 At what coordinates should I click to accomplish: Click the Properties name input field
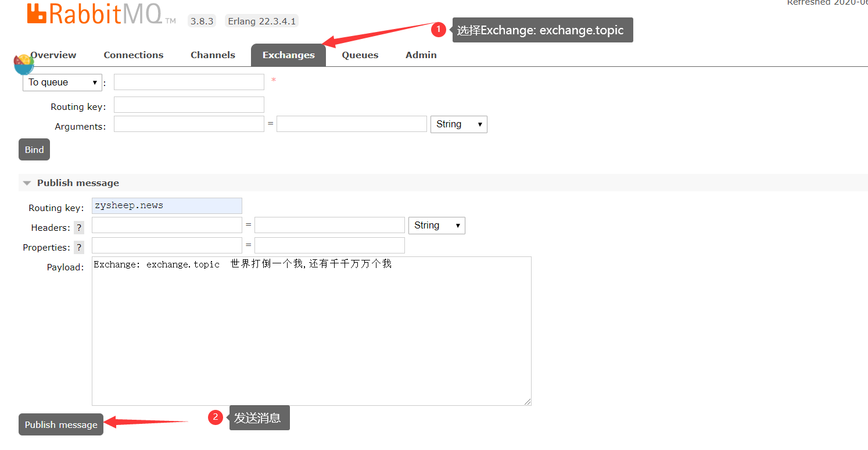[167, 245]
